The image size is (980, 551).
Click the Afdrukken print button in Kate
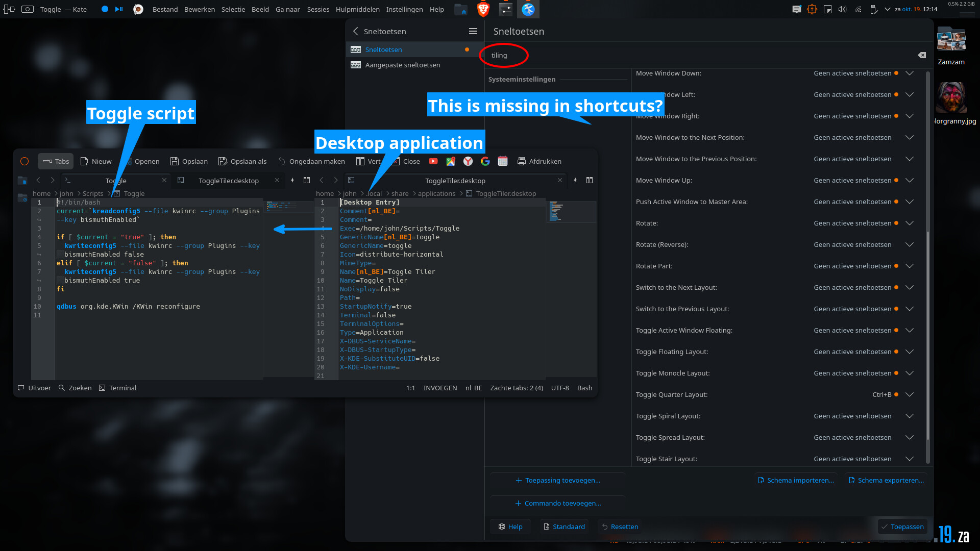click(x=540, y=161)
